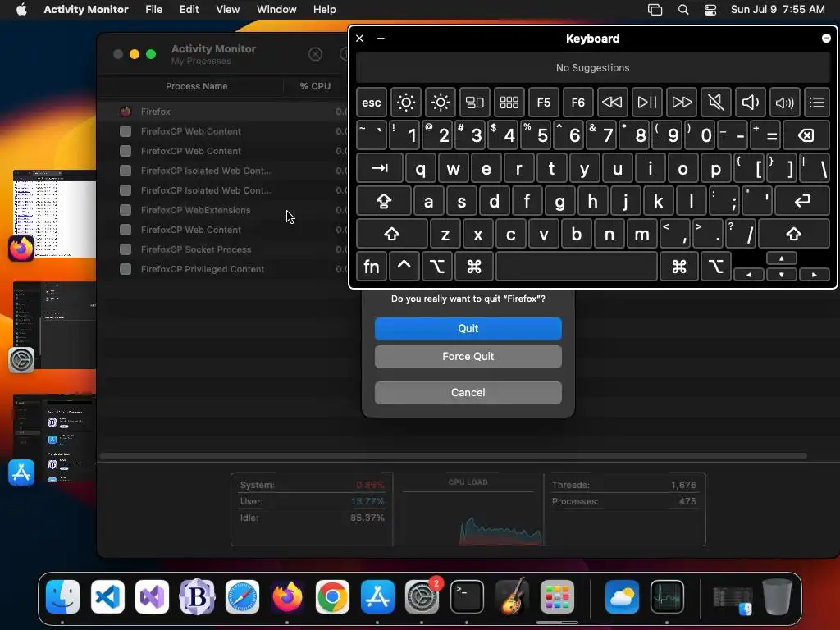Tap the tab key on the virtual keyboard
This screenshot has width=840, height=630.
coord(379,168)
